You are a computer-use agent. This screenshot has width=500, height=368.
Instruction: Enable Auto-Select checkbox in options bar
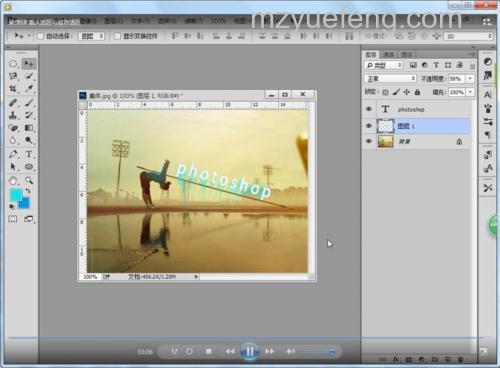[41, 36]
